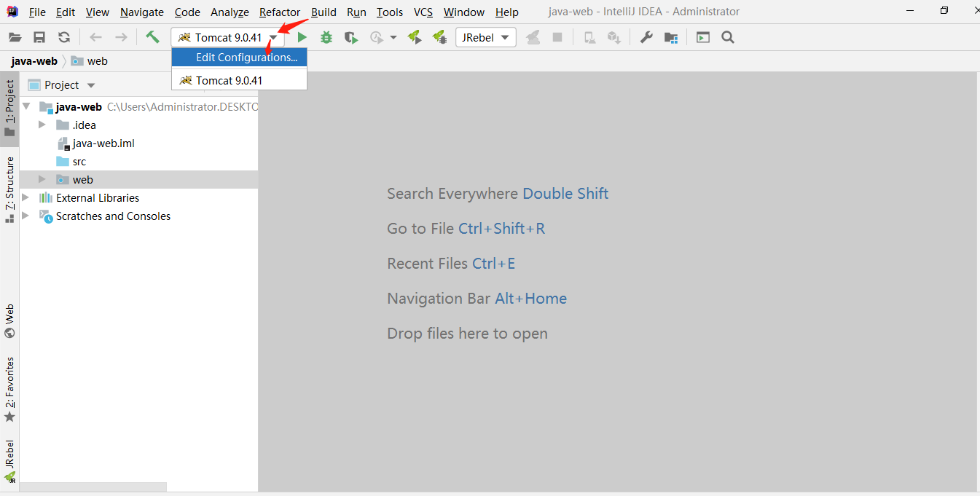Click the Open folder toolbar icon
Screen dimensions: 980x496
tap(15, 37)
